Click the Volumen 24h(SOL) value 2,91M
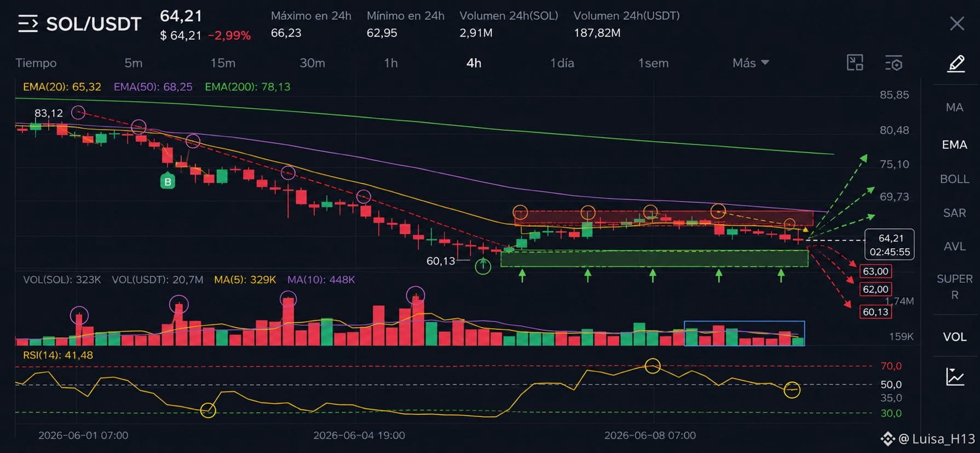 pos(476,33)
